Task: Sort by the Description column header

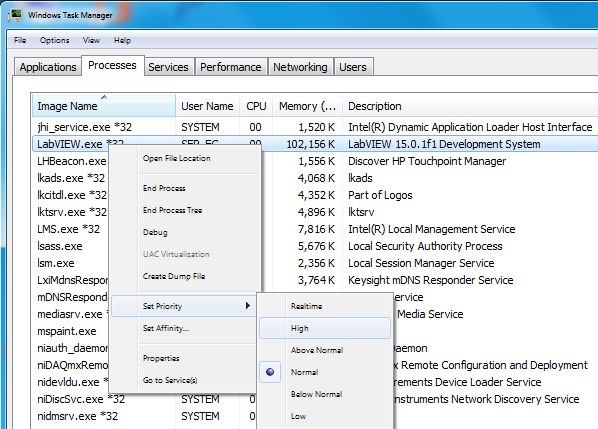Action: coord(470,106)
